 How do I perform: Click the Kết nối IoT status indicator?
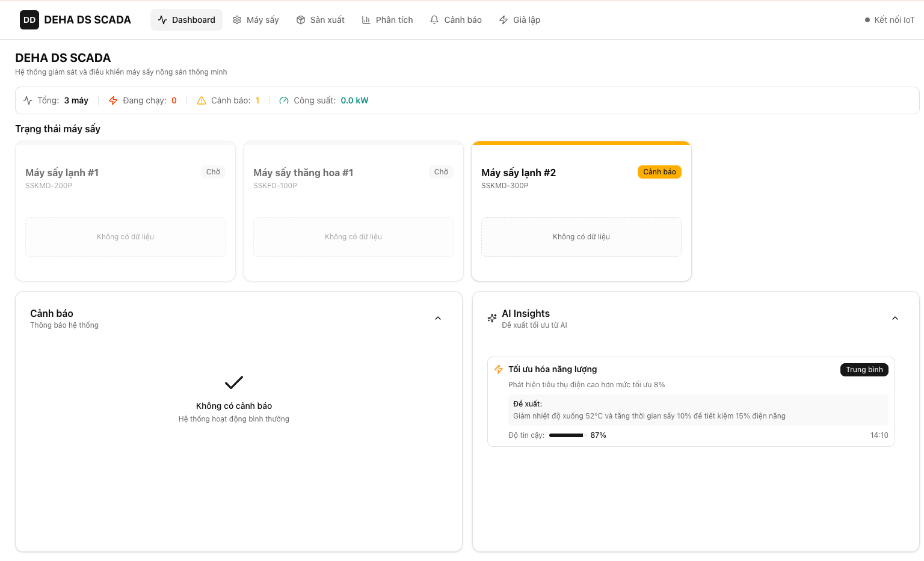[x=889, y=20]
